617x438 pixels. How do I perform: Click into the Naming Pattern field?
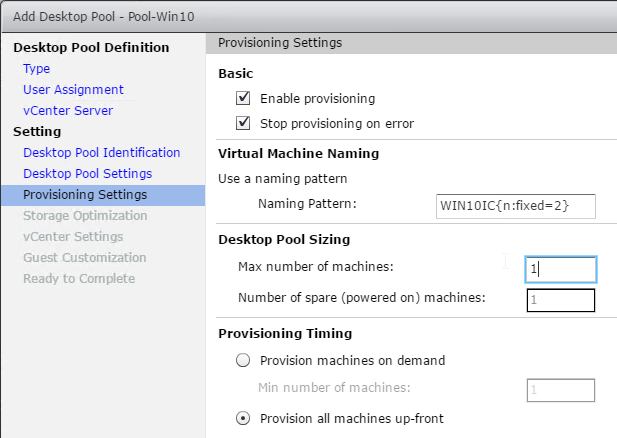(515, 206)
